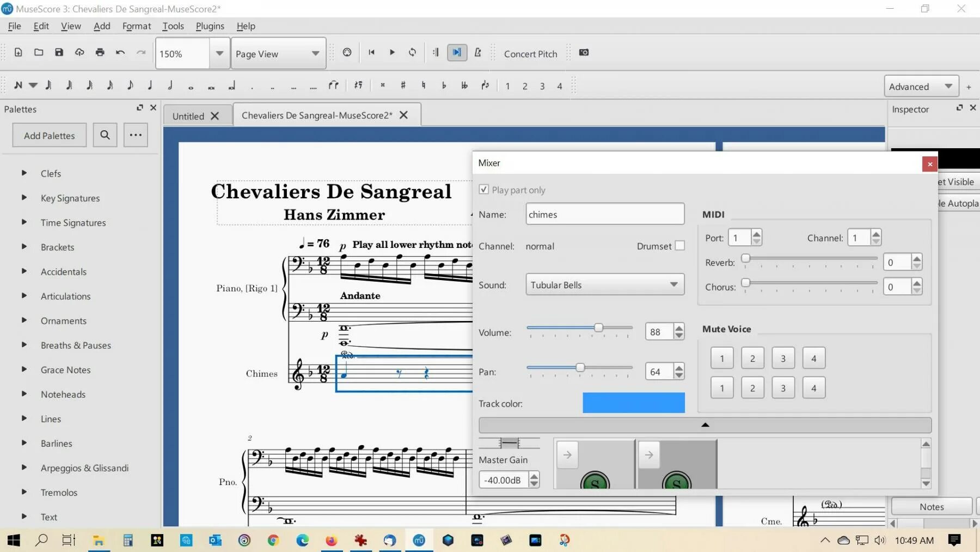Open the Tools menu
Image resolution: width=980 pixels, height=552 pixels.
tap(173, 26)
